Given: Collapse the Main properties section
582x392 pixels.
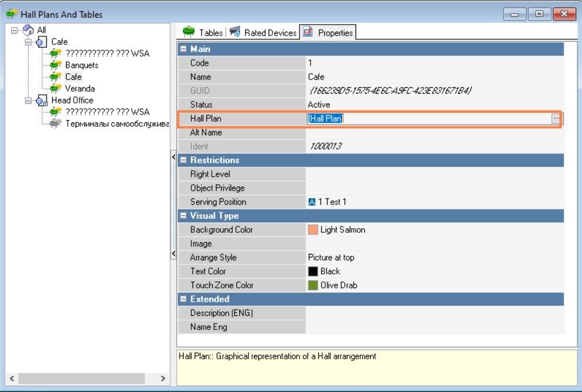Looking at the screenshot, I should point(183,49).
